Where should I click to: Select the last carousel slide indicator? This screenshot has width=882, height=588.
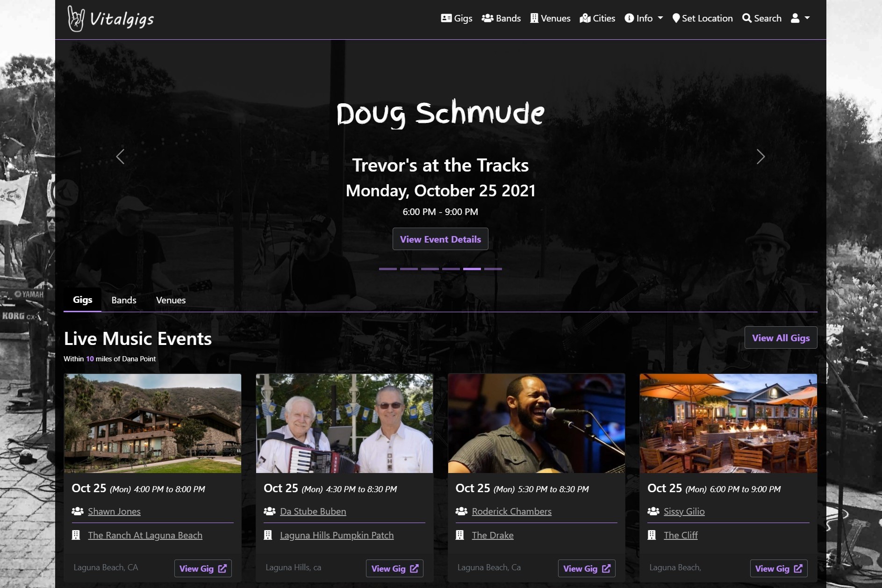point(493,269)
